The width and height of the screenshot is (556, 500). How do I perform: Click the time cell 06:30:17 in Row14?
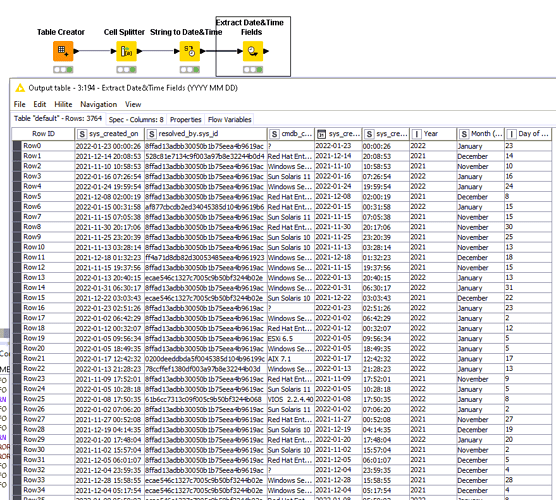pyautogui.click(x=385, y=288)
